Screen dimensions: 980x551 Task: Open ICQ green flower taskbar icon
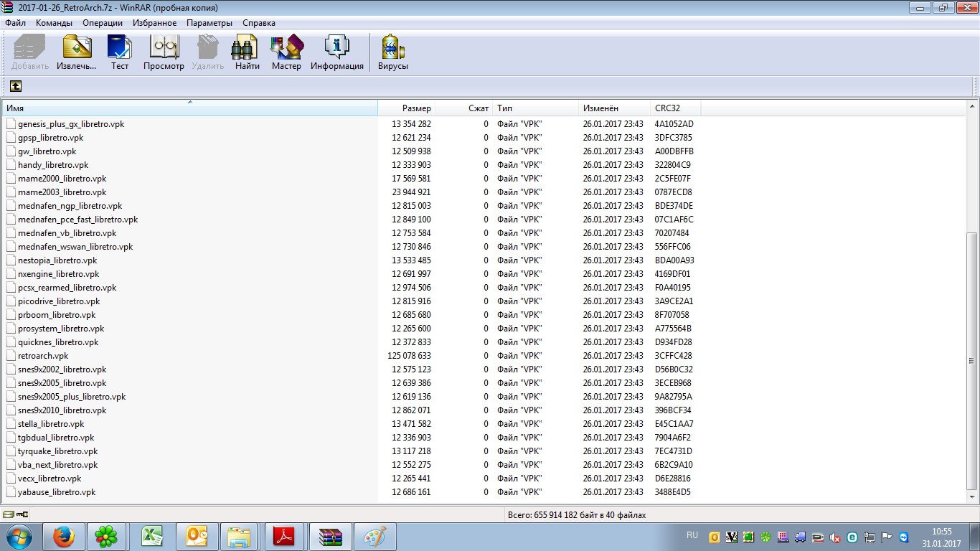[107, 537]
